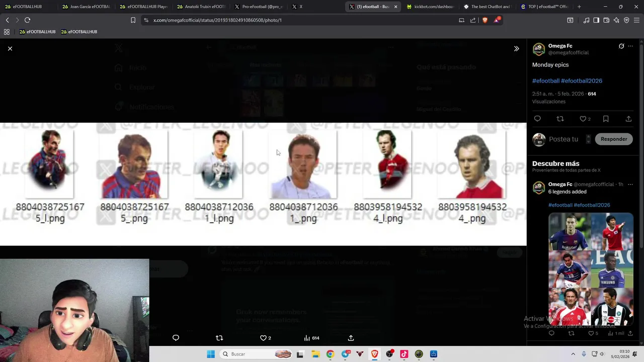
Task: Open the browser hamburger menu
Action: coord(637,20)
